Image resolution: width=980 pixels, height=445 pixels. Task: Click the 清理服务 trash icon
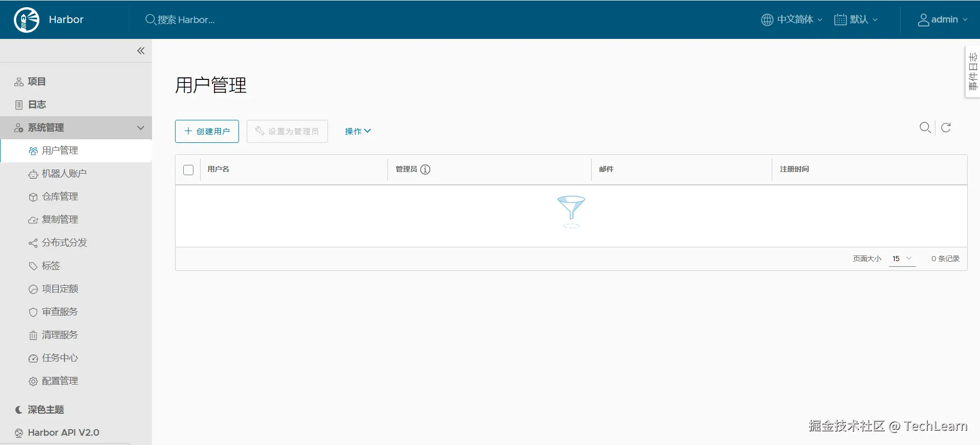pos(33,335)
